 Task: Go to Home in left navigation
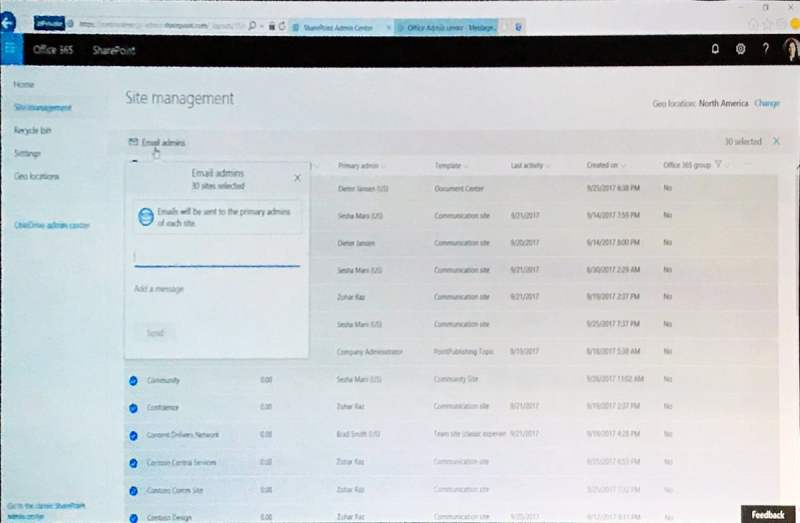point(23,84)
